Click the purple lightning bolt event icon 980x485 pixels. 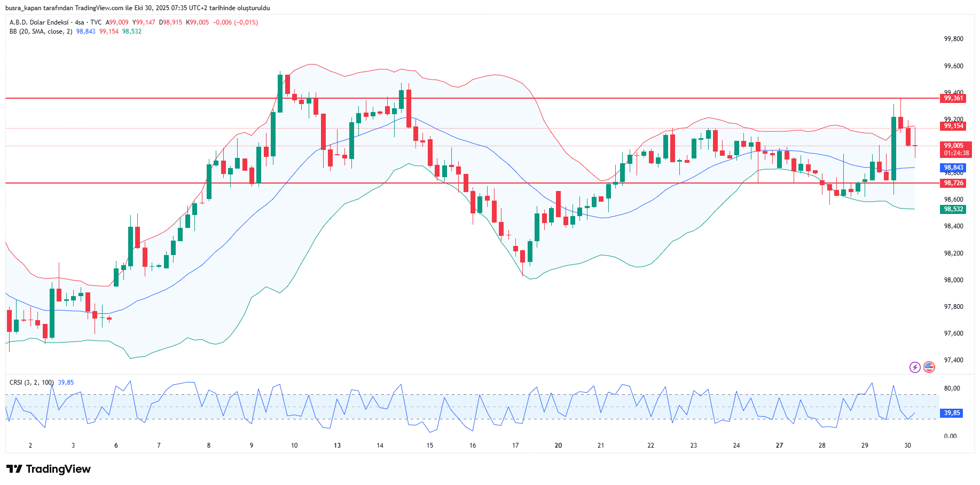click(915, 367)
